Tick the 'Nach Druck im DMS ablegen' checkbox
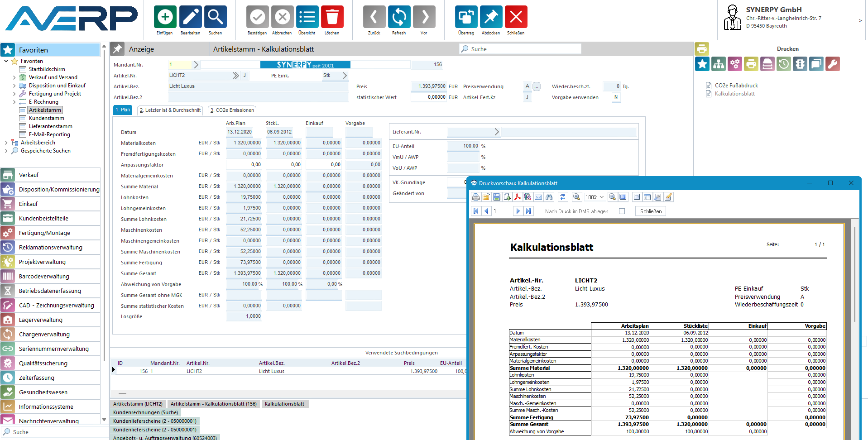This screenshot has height=440, width=868. point(622,211)
